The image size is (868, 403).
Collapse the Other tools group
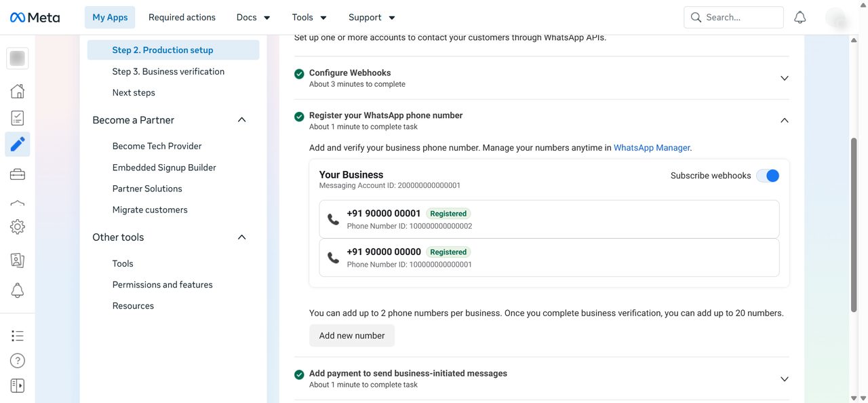[x=242, y=237]
